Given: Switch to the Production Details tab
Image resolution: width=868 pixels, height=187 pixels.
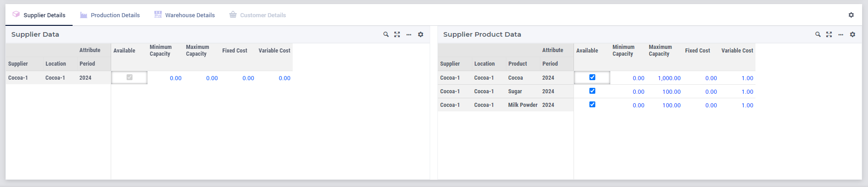Looking at the screenshot, I should click(115, 15).
